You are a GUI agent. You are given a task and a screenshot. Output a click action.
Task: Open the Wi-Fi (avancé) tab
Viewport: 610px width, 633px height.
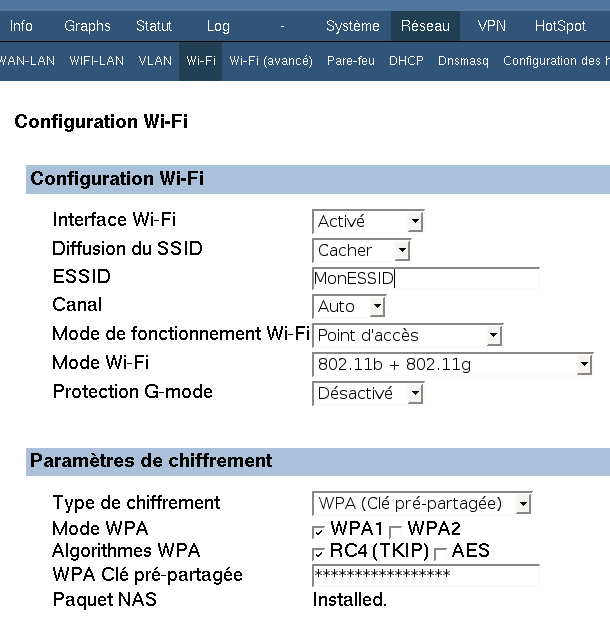pos(271,61)
